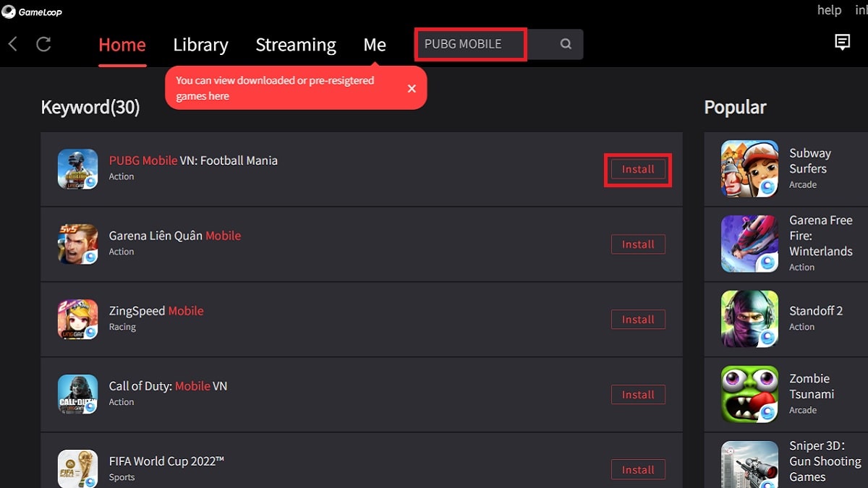Image resolution: width=868 pixels, height=488 pixels.
Task: Click Sniper 3D: Gun Shooting Games title
Action: click(825, 461)
